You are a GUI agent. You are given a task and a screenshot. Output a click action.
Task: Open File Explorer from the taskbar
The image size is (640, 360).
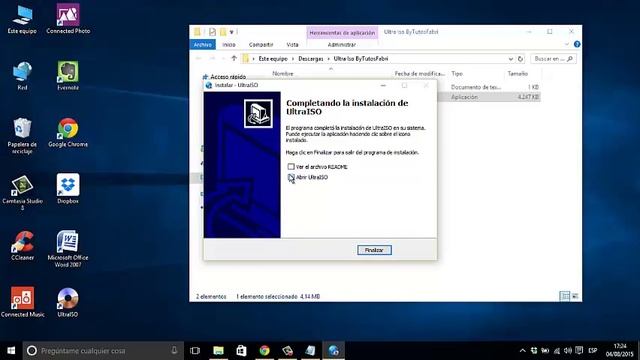[x=218, y=351]
